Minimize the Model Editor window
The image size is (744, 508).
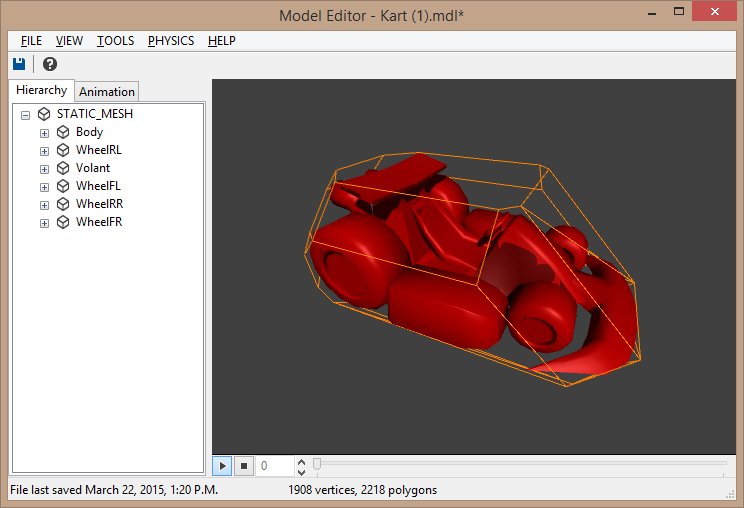click(x=652, y=12)
